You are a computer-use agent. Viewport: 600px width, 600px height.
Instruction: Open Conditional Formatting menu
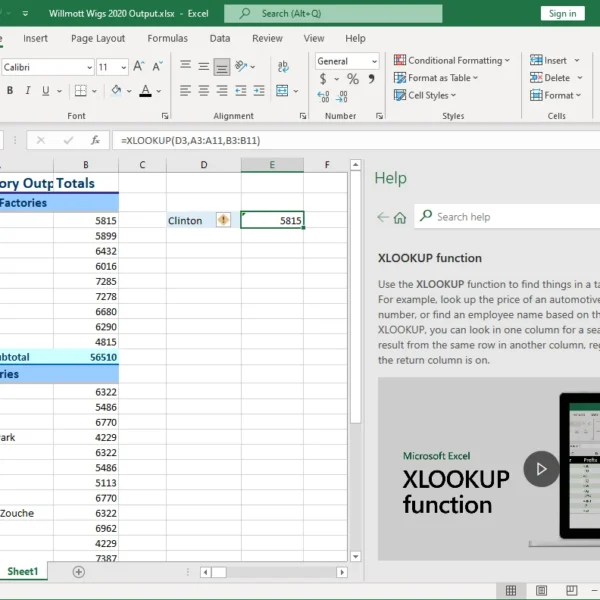tap(452, 60)
